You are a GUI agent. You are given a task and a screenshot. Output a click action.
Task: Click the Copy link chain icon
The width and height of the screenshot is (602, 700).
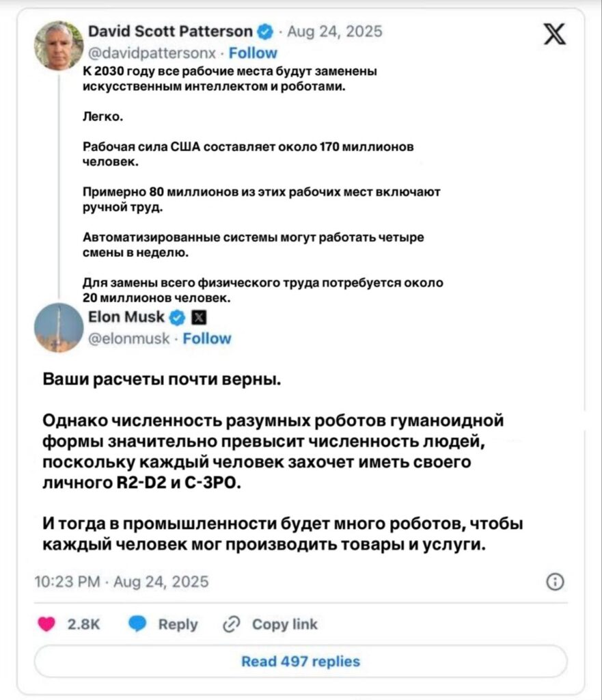coord(231,624)
